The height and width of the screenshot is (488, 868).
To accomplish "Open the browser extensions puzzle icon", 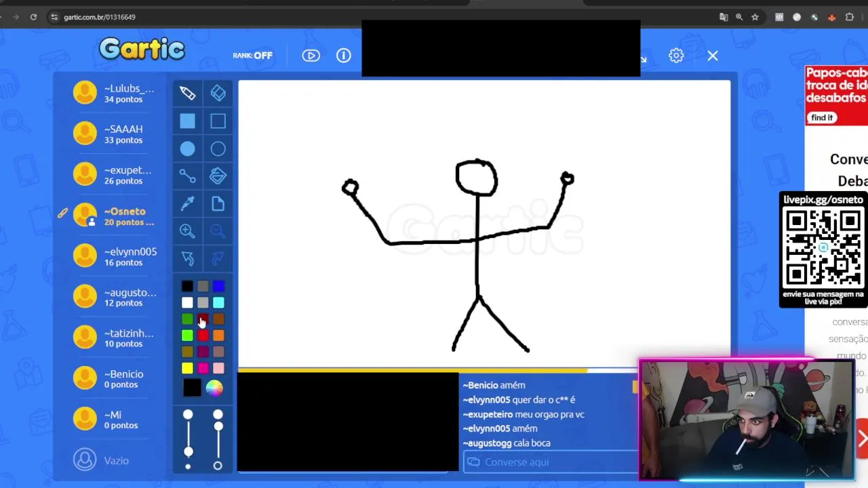I will coord(850,17).
